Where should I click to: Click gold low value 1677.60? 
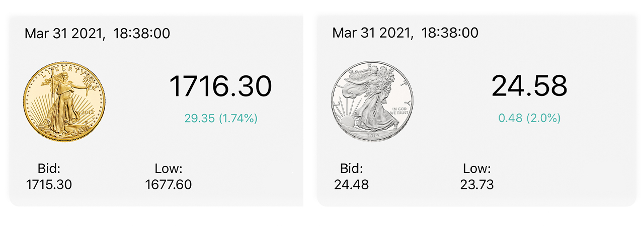click(x=169, y=185)
